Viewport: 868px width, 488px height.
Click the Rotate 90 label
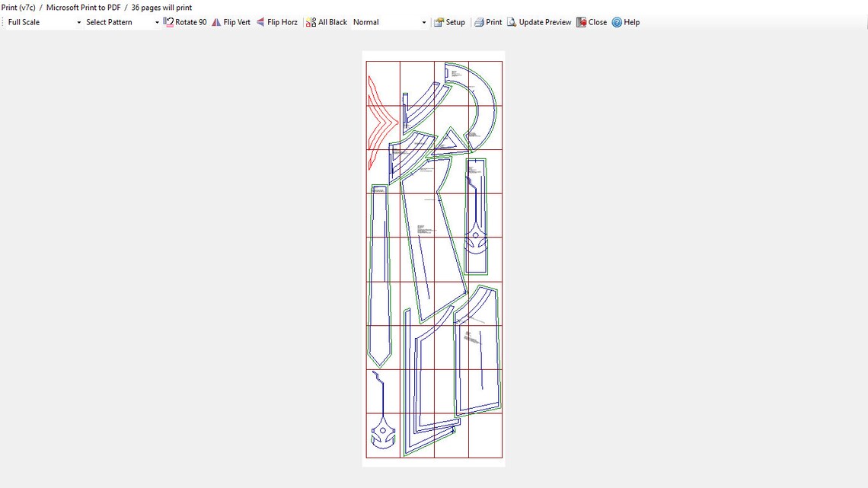point(190,22)
